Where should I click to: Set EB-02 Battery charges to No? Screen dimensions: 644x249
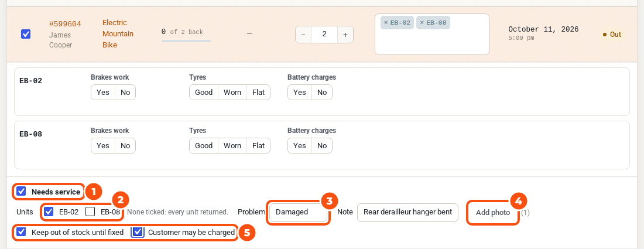[x=322, y=93]
